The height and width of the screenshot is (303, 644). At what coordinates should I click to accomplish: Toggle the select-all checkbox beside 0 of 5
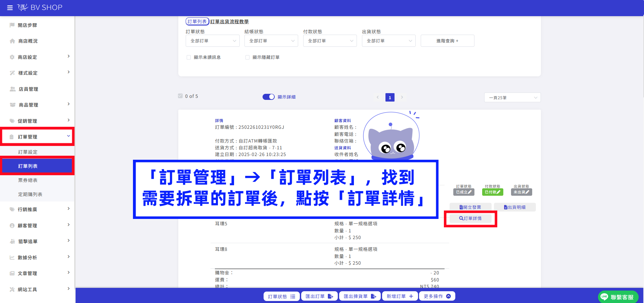[180, 96]
